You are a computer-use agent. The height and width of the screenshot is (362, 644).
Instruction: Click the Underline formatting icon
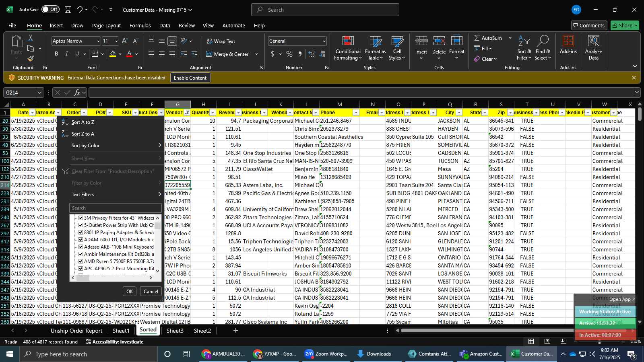(x=76, y=54)
